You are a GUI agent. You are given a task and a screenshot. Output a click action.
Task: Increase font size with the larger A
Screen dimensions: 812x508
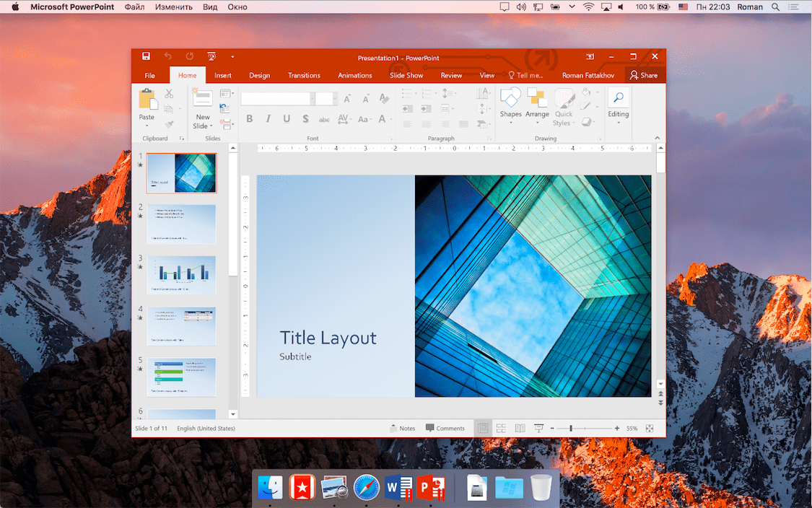347,98
